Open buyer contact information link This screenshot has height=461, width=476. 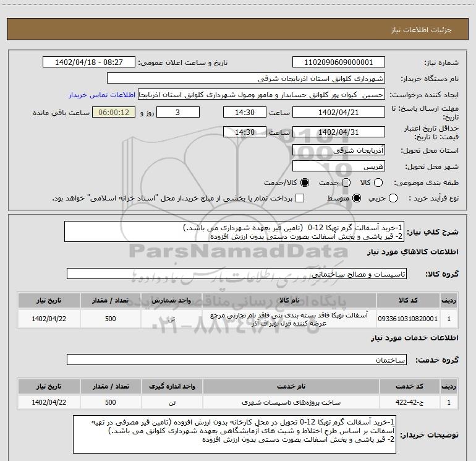pos(102,95)
